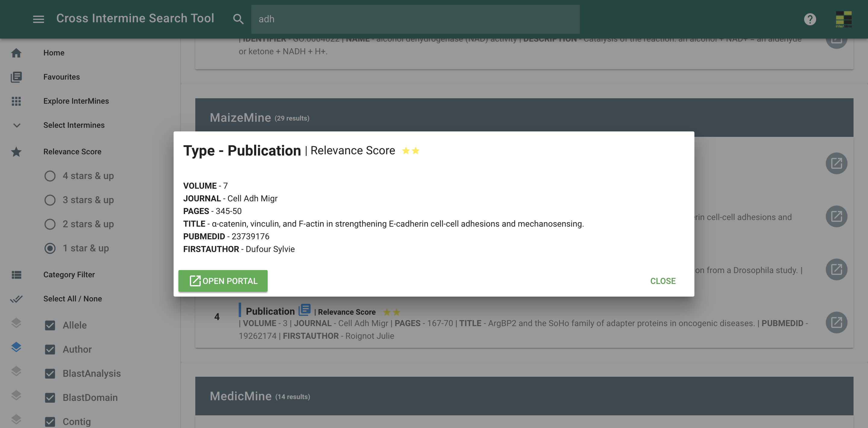Open the help question mark icon
868x428 pixels.
coord(810,19)
